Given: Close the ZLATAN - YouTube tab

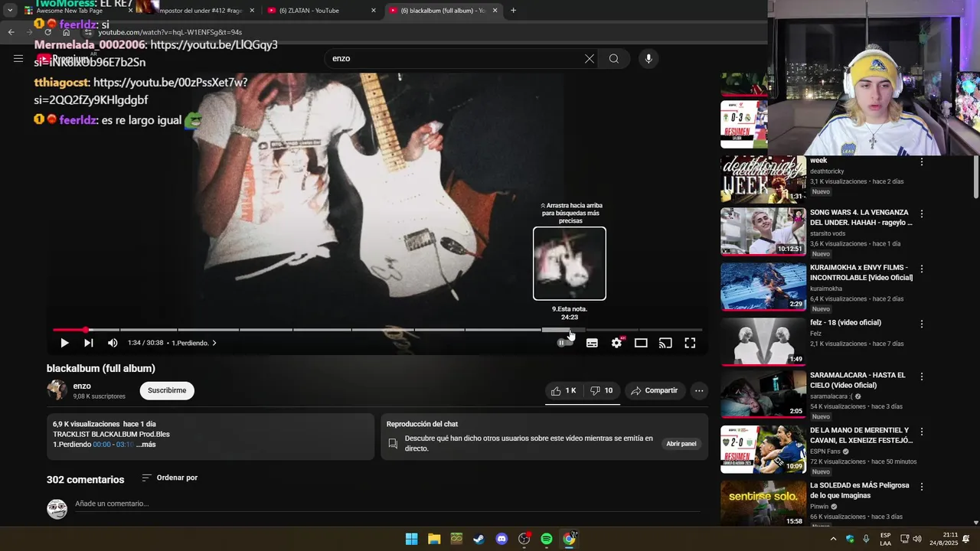Looking at the screenshot, I should tap(374, 11).
